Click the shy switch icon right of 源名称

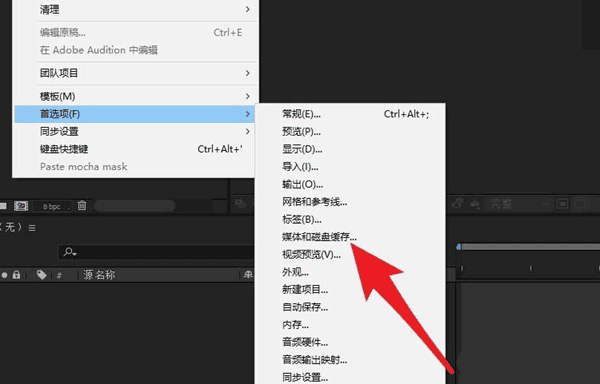coord(249,275)
